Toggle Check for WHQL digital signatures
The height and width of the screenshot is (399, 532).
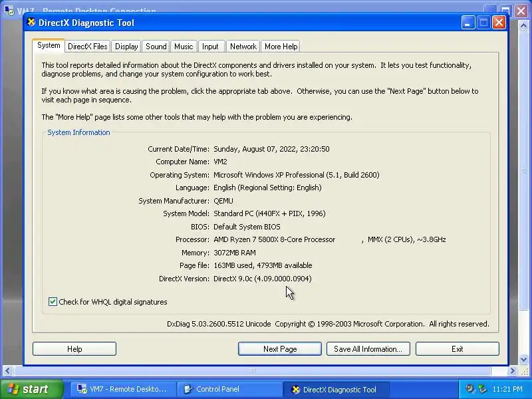[x=108, y=302]
